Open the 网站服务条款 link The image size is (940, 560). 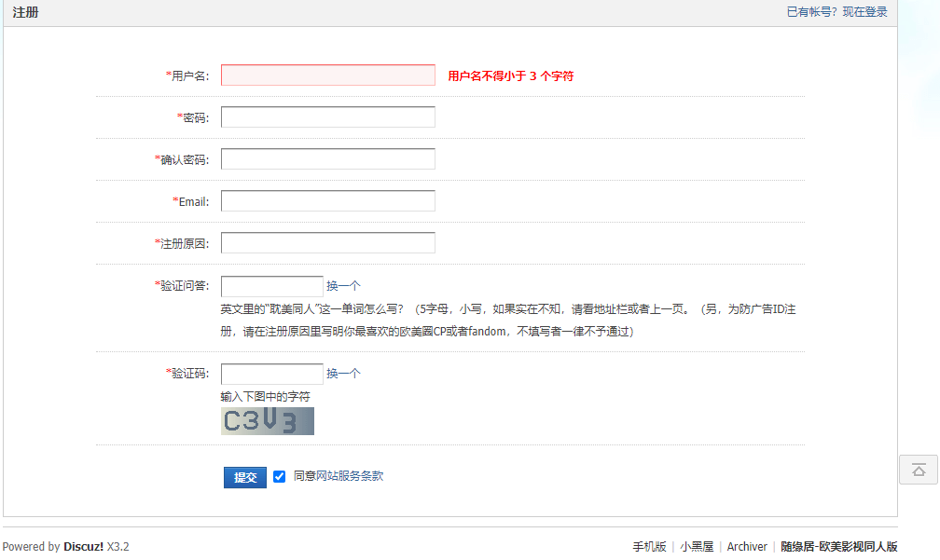350,476
